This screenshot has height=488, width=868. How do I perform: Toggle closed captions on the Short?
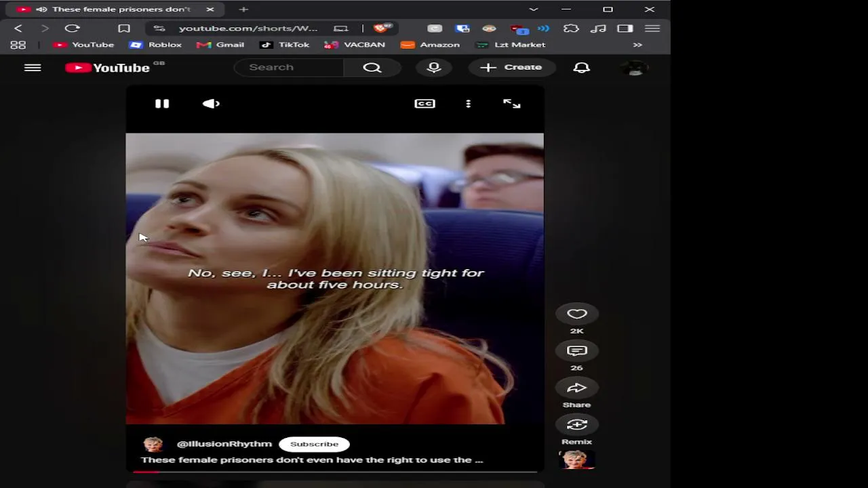point(425,104)
